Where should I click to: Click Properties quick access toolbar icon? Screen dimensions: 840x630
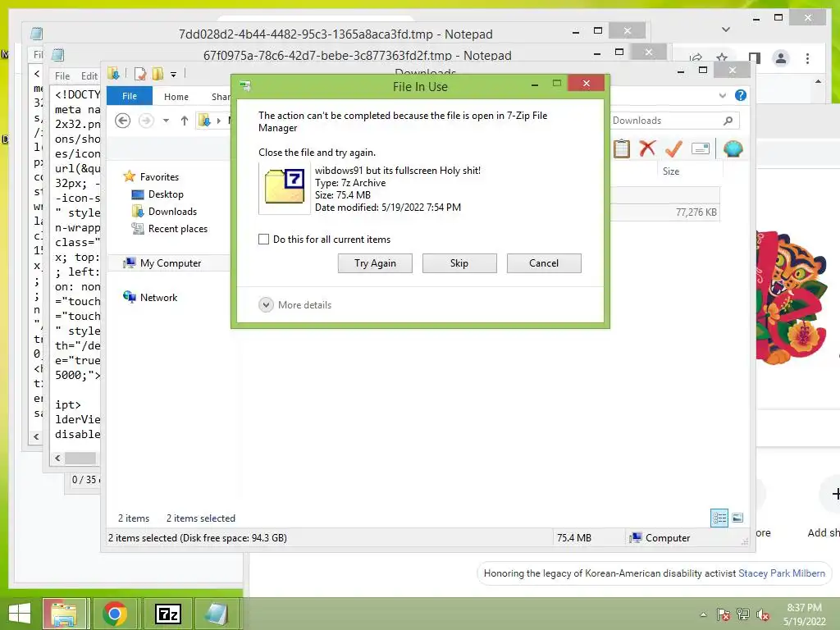click(x=140, y=73)
